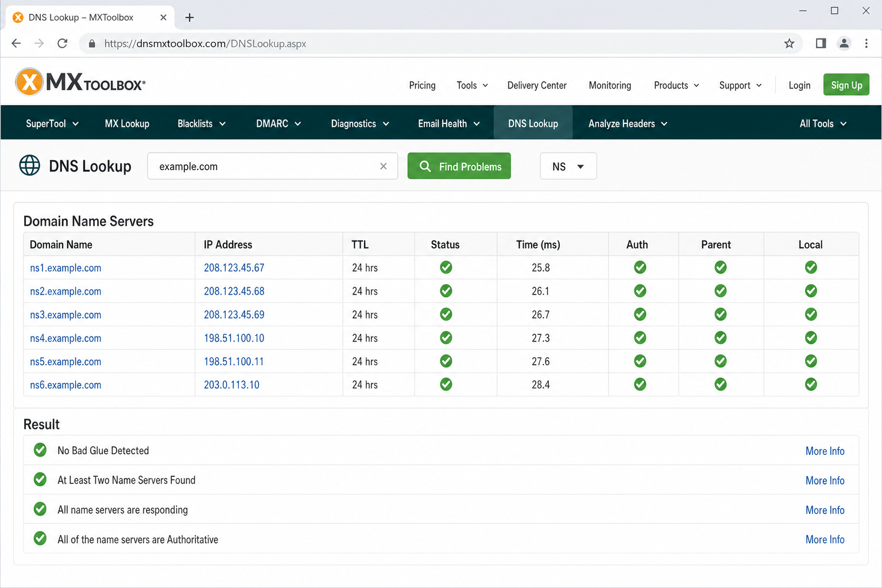Click the Parent checkmark for ns3.example.com
882x588 pixels.
[x=721, y=314]
